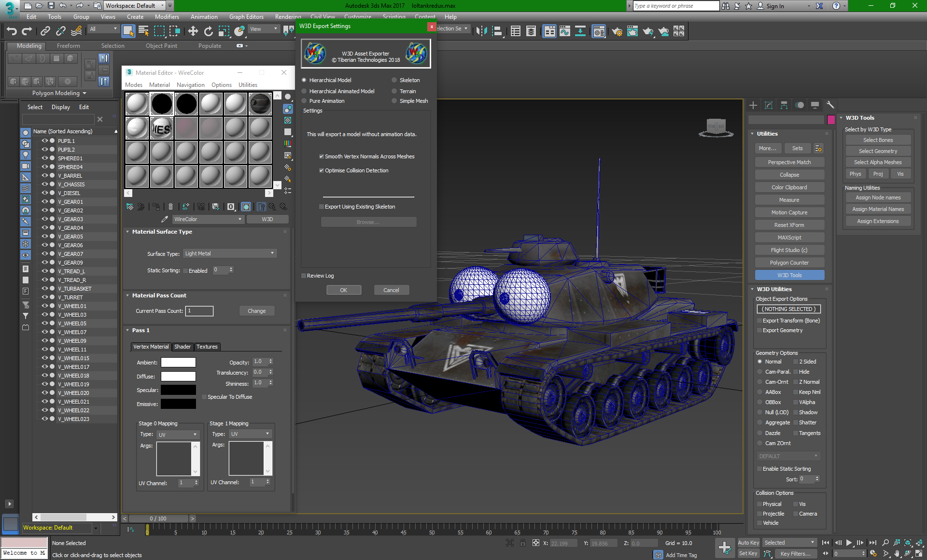Screen dimensions: 927x560
Task: Click the Render Setup teapot icon
Action: click(x=617, y=32)
